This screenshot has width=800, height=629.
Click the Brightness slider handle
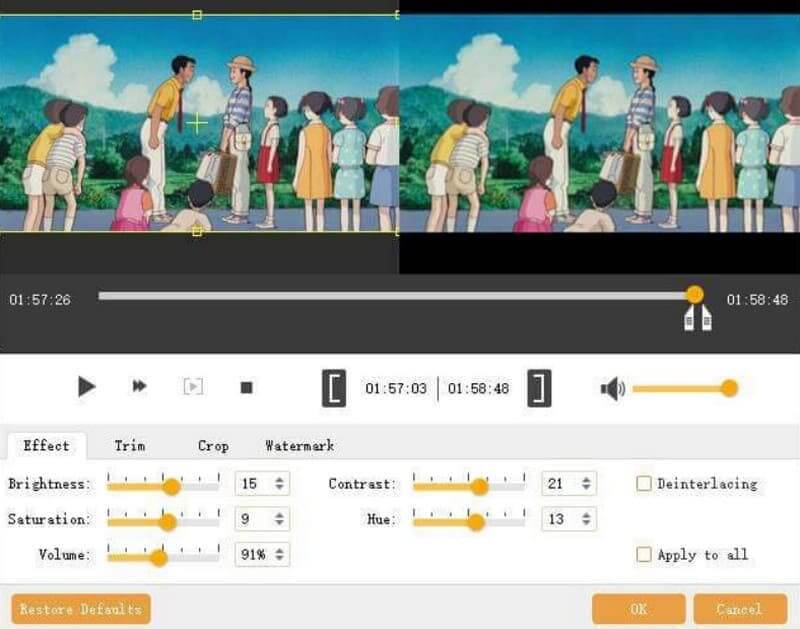click(x=172, y=486)
